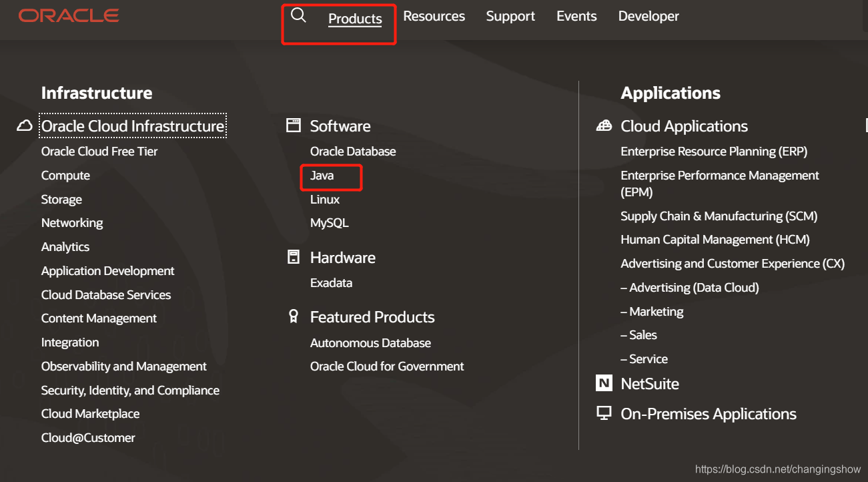Open the Featured Products heading

[372, 317]
